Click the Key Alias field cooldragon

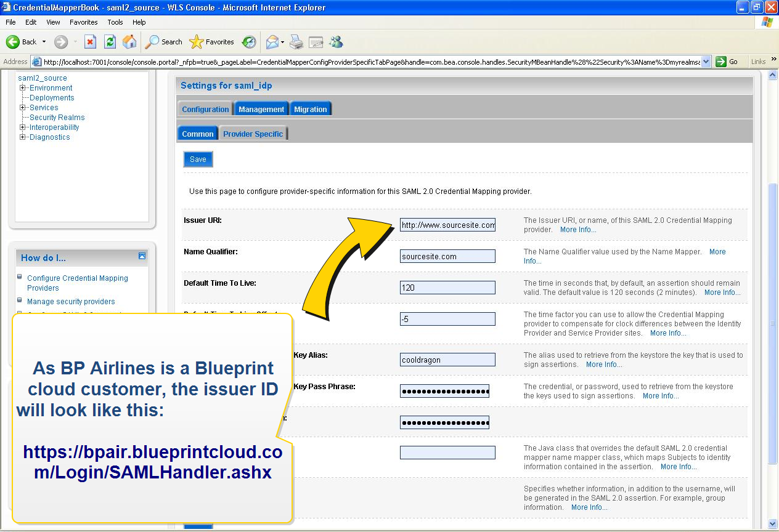[447, 360]
